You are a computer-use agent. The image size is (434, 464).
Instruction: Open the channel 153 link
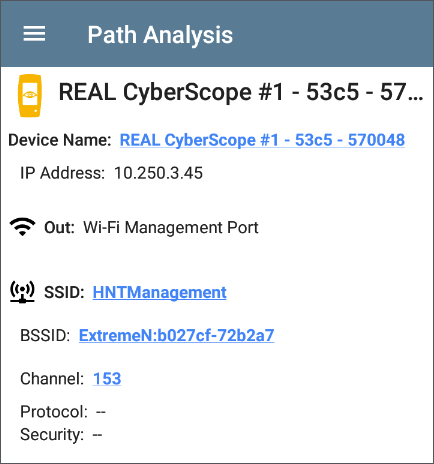click(107, 379)
